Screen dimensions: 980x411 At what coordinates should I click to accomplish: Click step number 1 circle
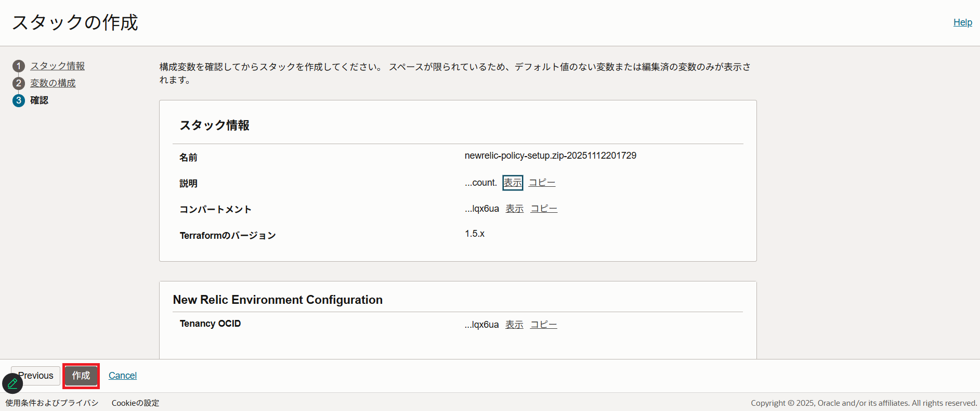19,66
